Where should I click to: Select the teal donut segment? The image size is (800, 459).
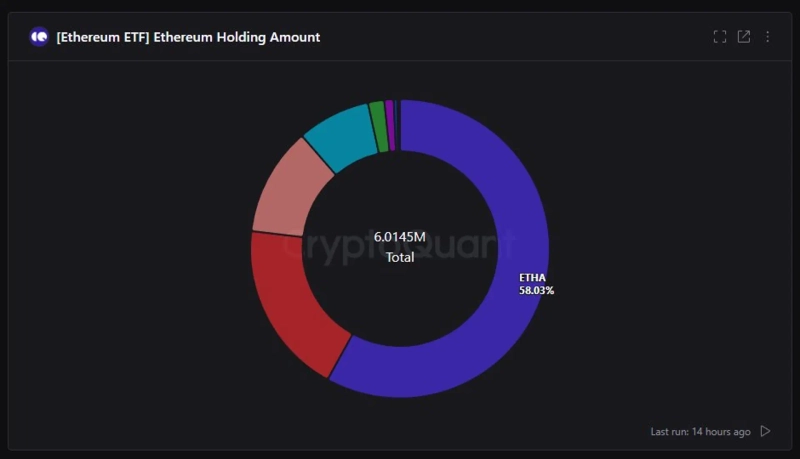(x=339, y=139)
